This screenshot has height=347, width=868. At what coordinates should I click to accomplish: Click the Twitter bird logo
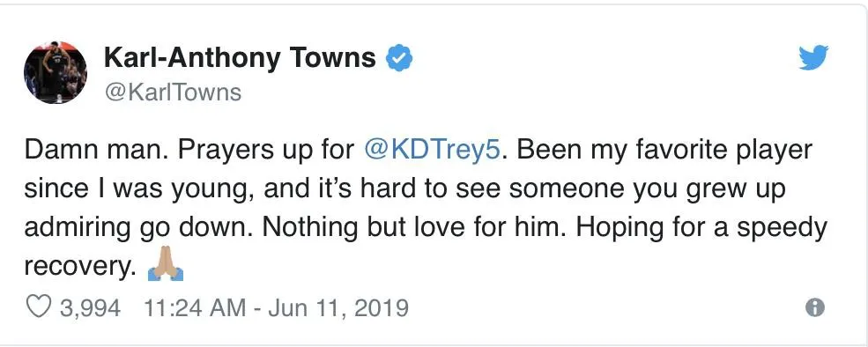pos(813,57)
